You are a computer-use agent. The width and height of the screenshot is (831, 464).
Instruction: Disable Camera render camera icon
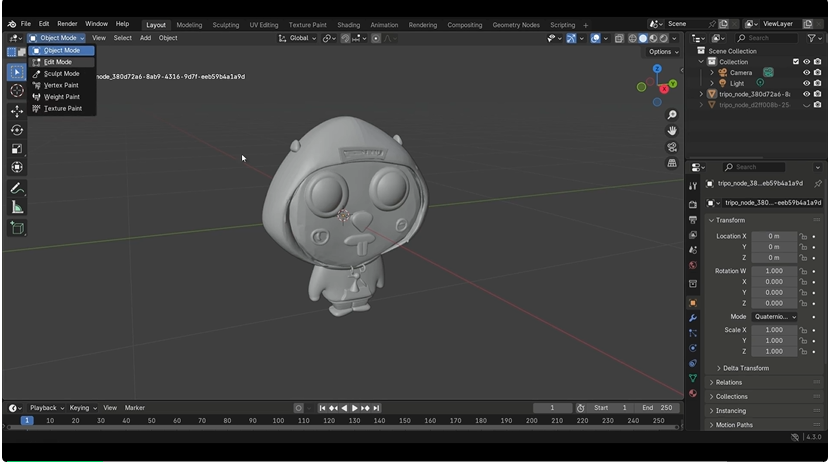pyautogui.click(x=818, y=73)
